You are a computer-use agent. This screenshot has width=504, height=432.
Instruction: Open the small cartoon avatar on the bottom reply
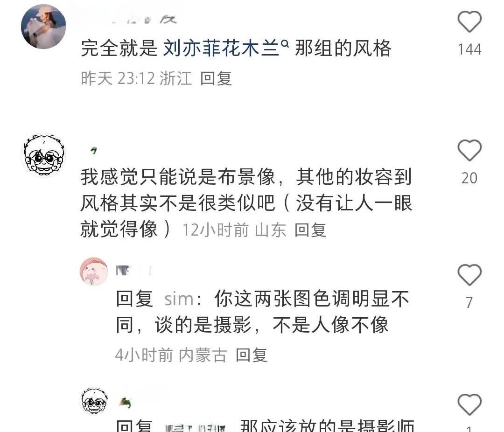tap(94, 401)
